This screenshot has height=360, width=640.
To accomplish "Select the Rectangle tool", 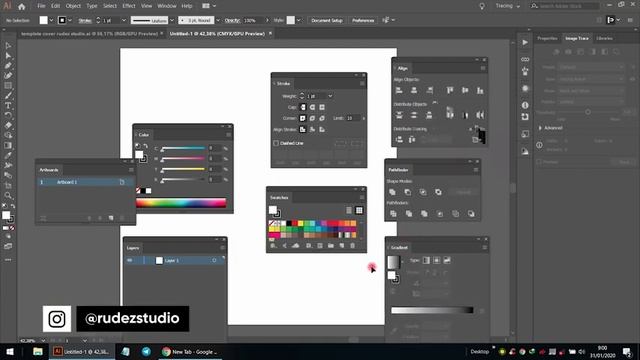I will coord(8,85).
